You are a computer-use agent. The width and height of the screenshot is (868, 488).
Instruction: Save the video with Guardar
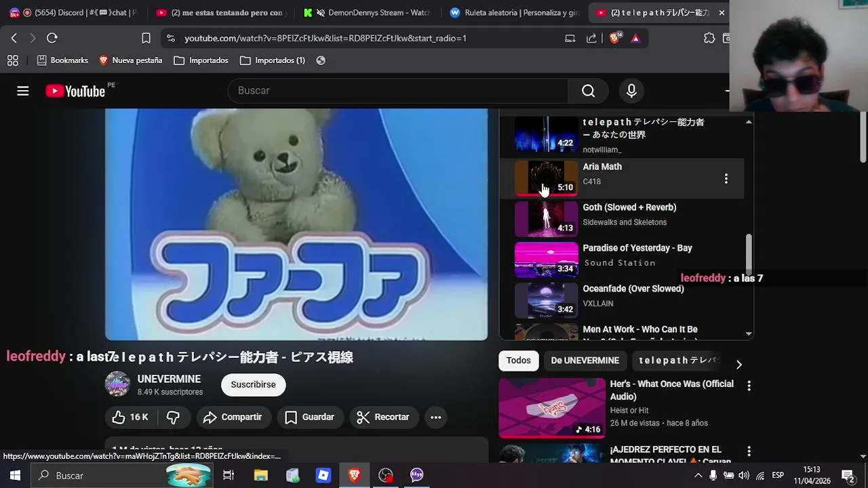309,418
